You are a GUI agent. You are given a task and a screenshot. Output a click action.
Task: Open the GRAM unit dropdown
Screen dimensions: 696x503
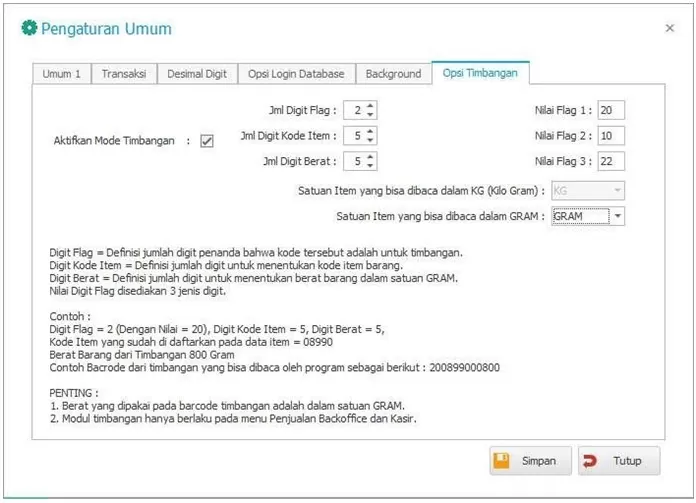[x=617, y=216]
